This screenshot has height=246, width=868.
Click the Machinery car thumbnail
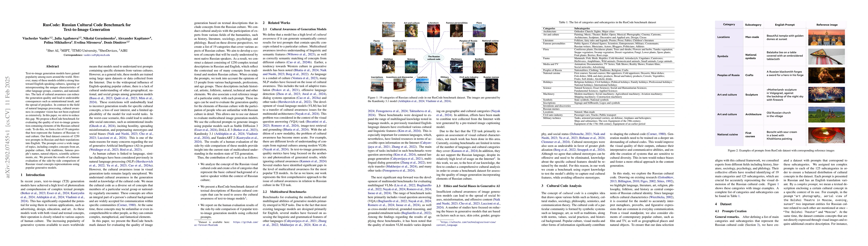[456, 67]
